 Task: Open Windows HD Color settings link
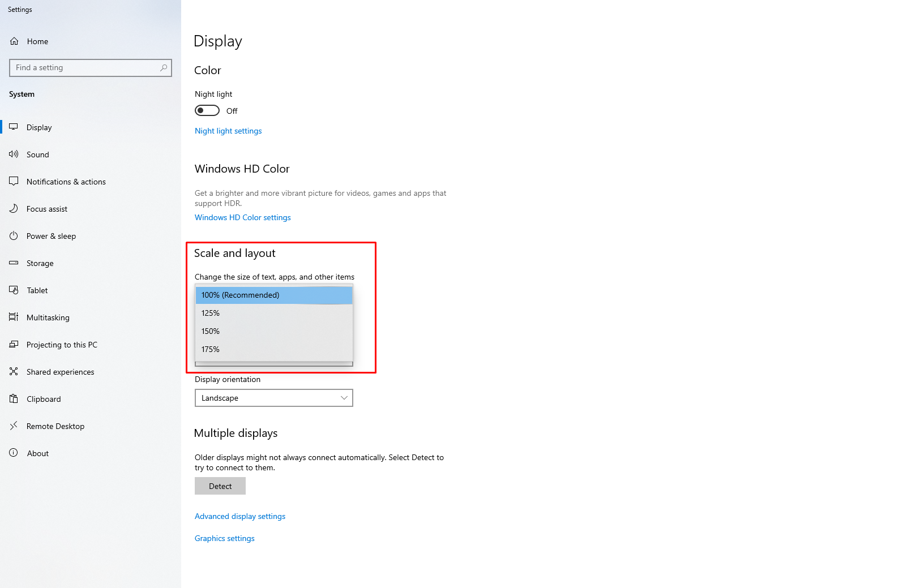coord(243,217)
